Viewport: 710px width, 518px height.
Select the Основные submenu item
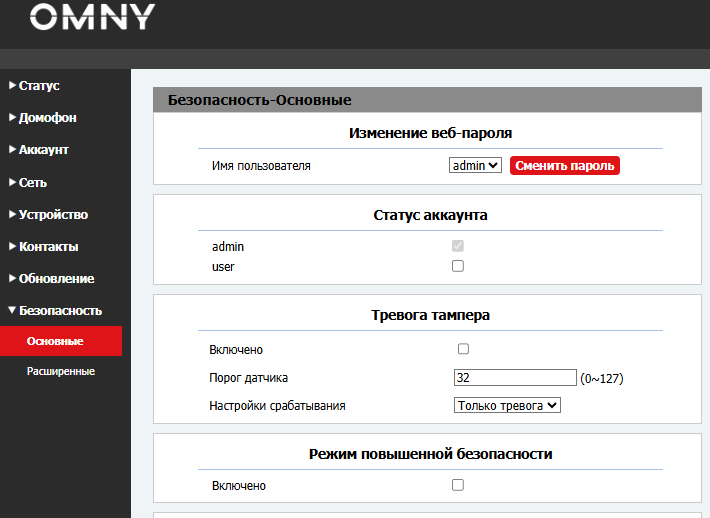click(x=55, y=341)
